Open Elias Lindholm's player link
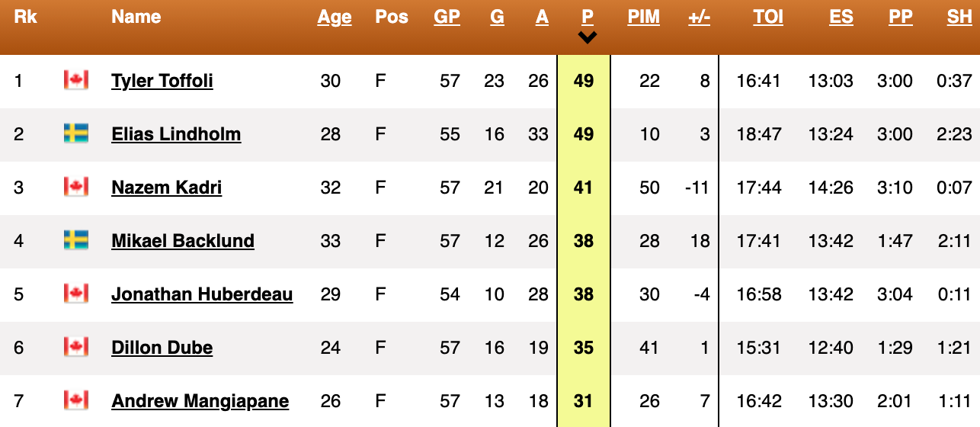 (176, 134)
